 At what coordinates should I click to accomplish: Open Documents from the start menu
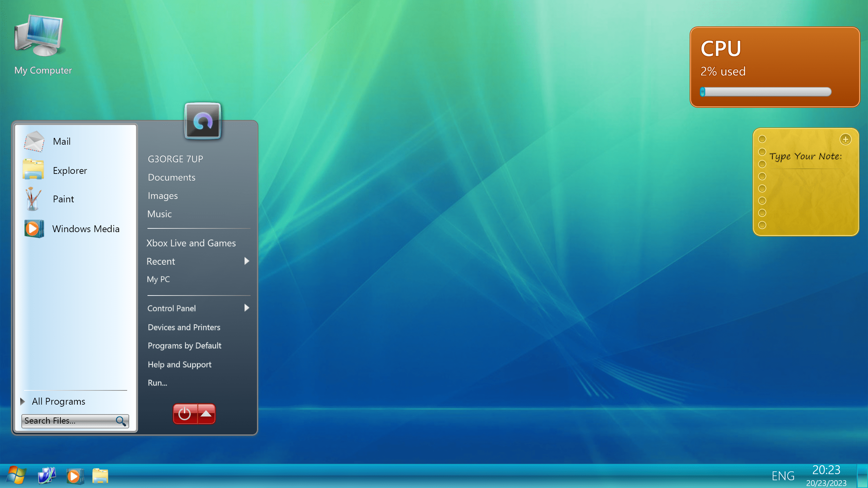172,177
